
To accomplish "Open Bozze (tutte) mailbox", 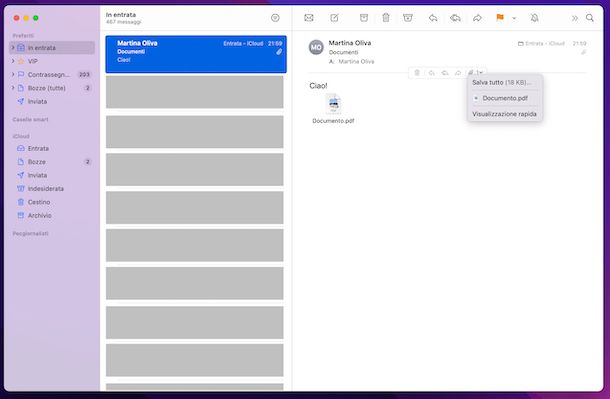I will [x=47, y=88].
